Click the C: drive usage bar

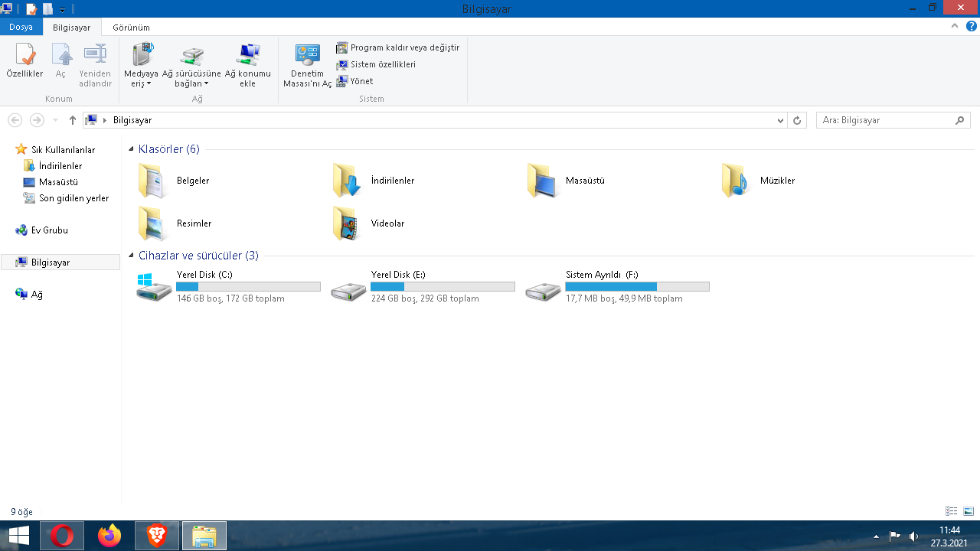[x=248, y=286]
